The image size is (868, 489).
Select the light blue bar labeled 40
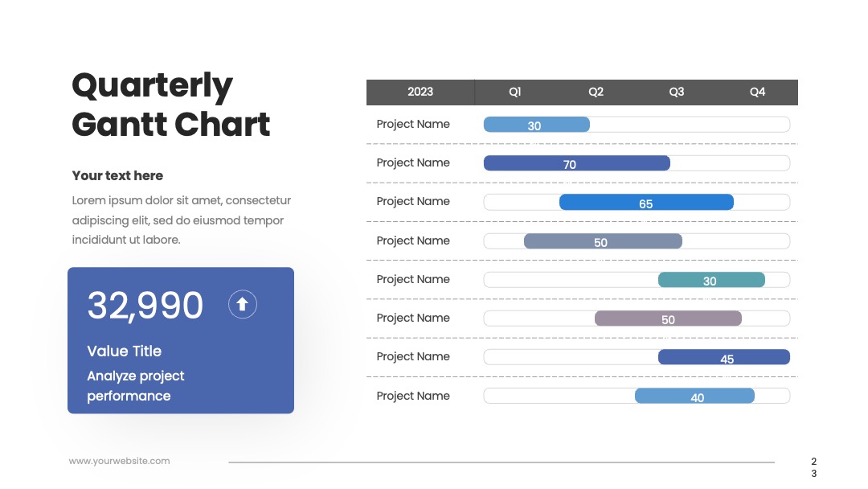(x=694, y=396)
